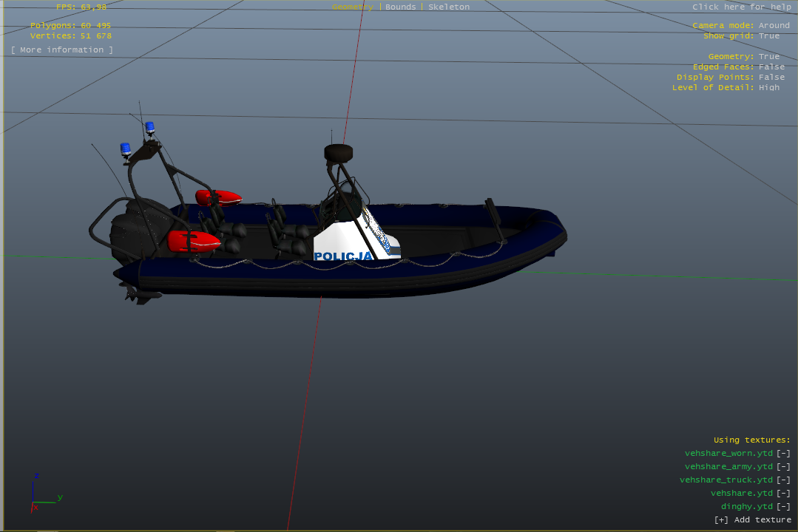Toggle the Geometry True setting
Viewport: 798px width, 532px height.
click(x=768, y=57)
